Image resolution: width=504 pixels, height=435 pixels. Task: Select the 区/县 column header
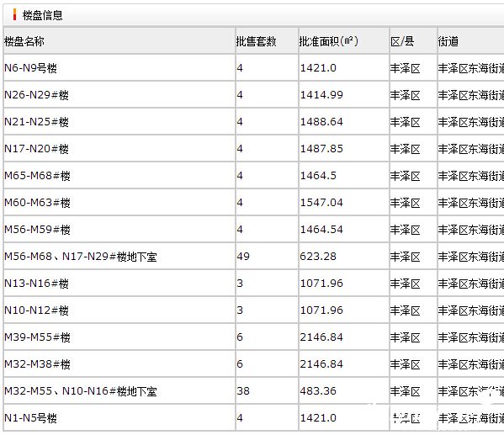(x=402, y=41)
